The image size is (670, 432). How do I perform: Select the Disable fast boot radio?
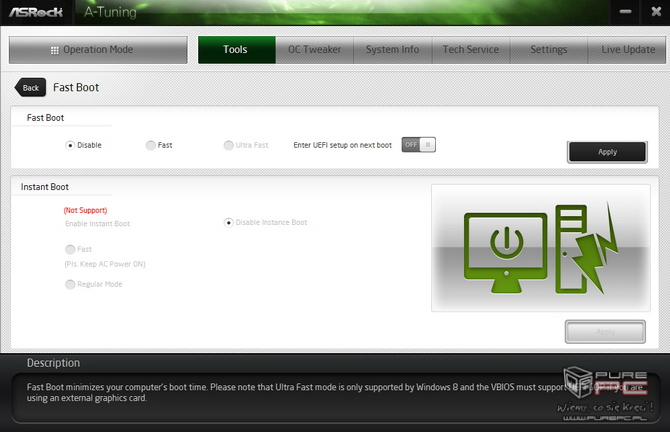point(70,145)
